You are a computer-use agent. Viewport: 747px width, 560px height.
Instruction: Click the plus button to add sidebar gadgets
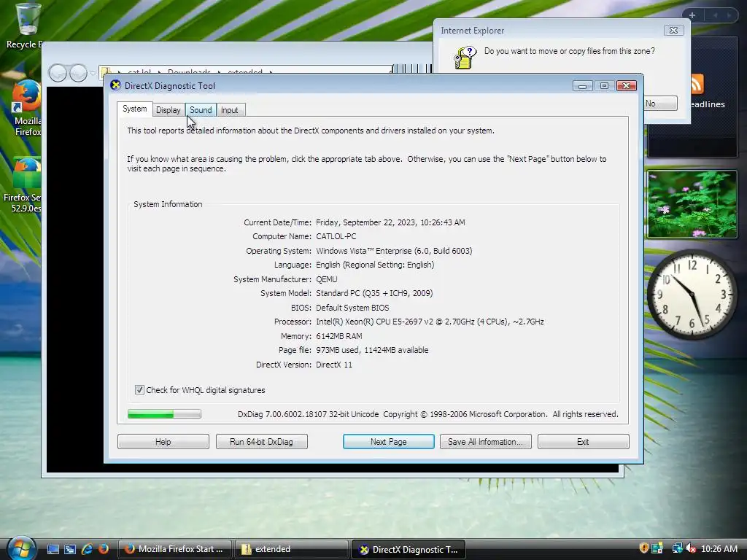[692, 15]
